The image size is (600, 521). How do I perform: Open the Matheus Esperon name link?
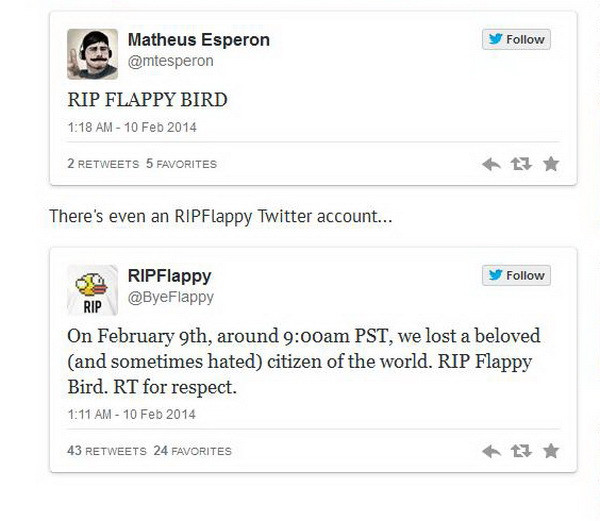tap(198, 40)
